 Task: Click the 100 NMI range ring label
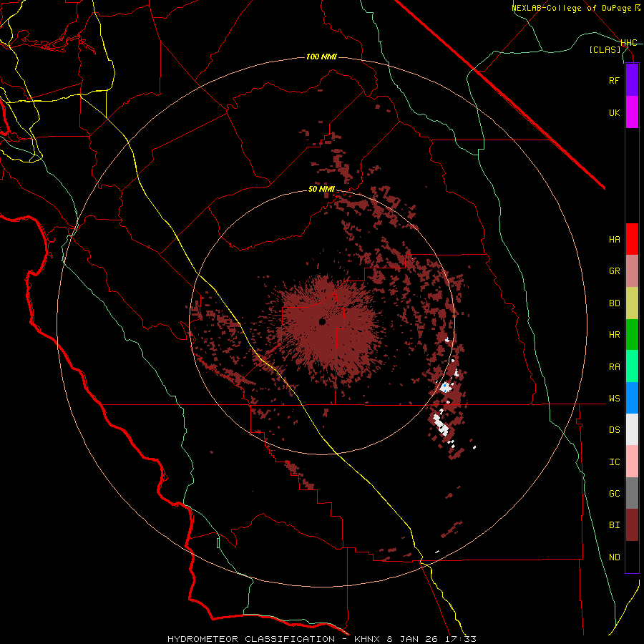point(321,57)
